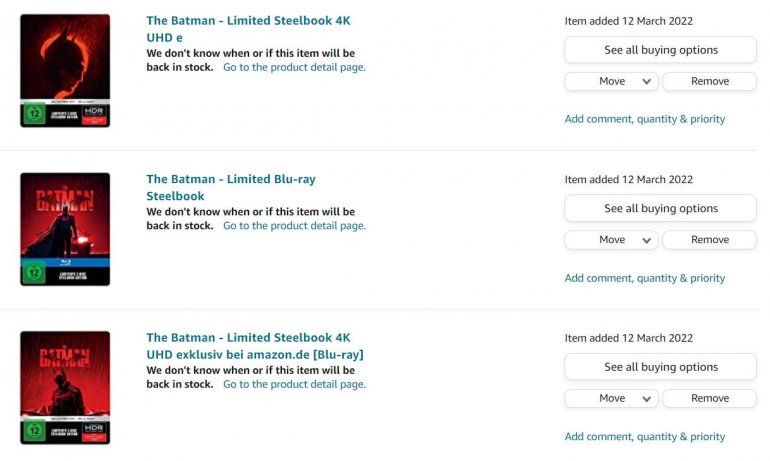See all buying options for Blu-ray Steelbook
770x461 pixels.
pyautogui.click(x=660, y=208)
